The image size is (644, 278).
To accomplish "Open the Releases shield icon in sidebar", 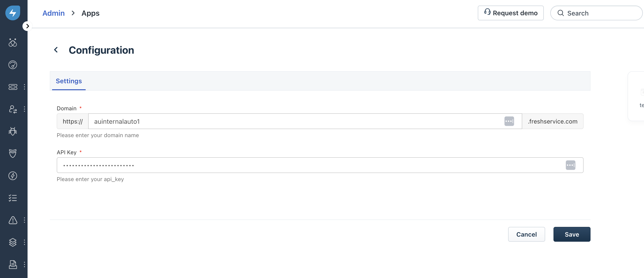I will [x=13, y=153].
